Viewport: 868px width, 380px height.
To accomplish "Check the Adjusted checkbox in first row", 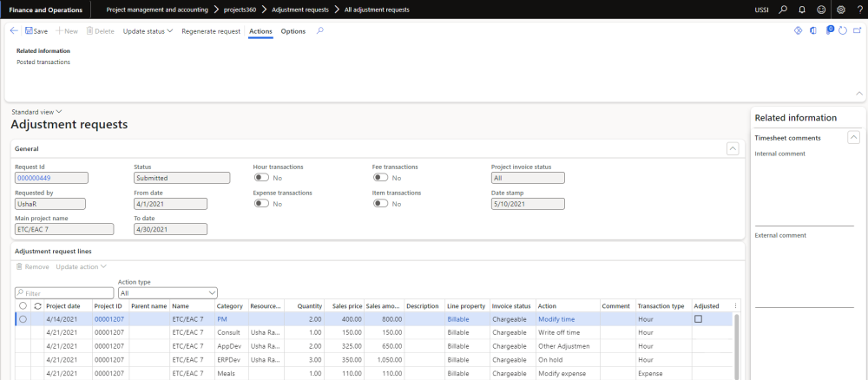I will pyautogui.click(x=699, y=319).
